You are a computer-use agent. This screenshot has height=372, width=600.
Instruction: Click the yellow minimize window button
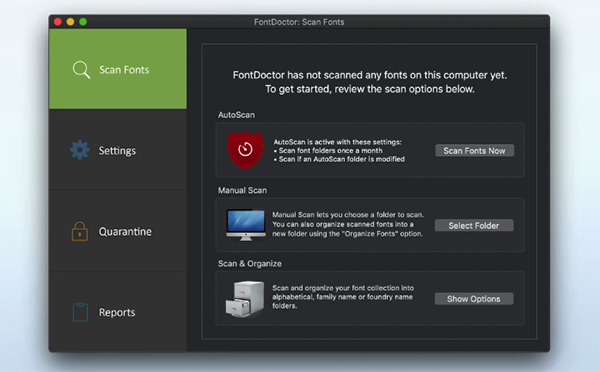click(x=70, y=22)
